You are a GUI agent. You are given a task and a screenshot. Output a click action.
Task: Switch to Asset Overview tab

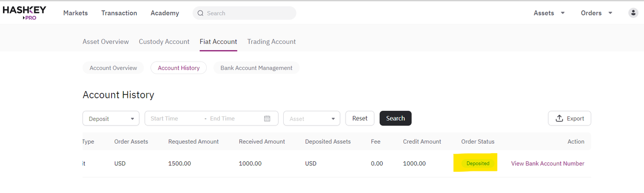coord(106,42)
